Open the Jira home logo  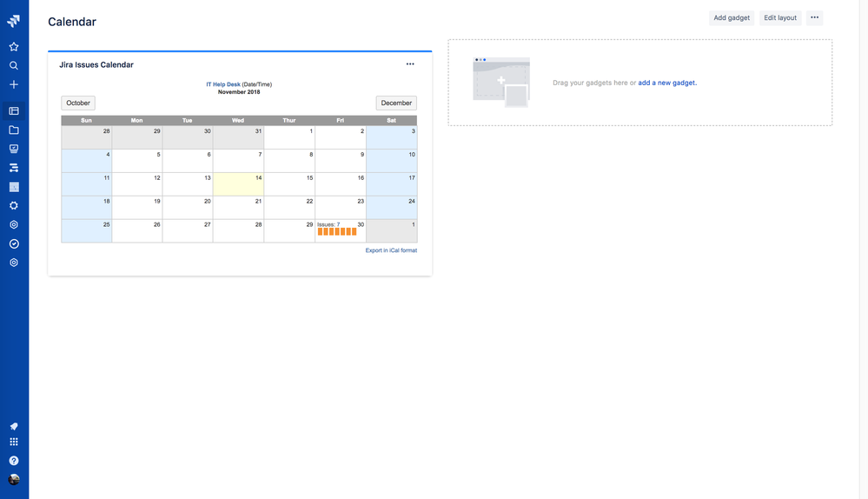point(14,21)
